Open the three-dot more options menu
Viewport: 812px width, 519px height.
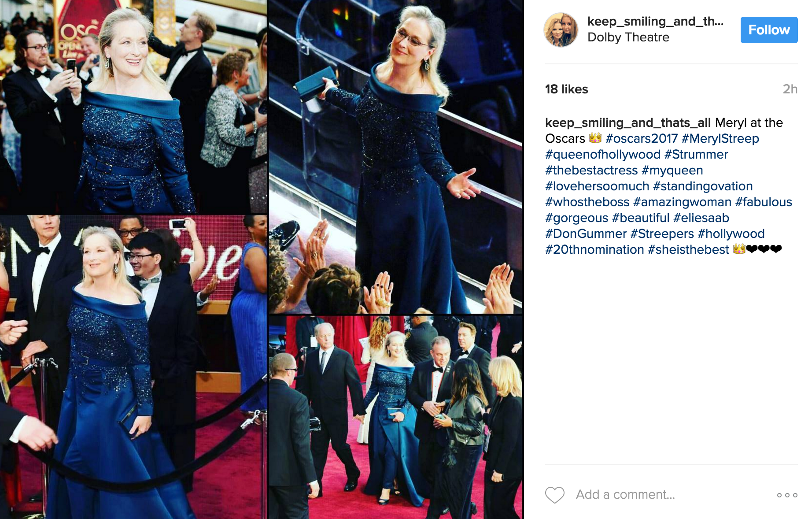tap(787, 495)
